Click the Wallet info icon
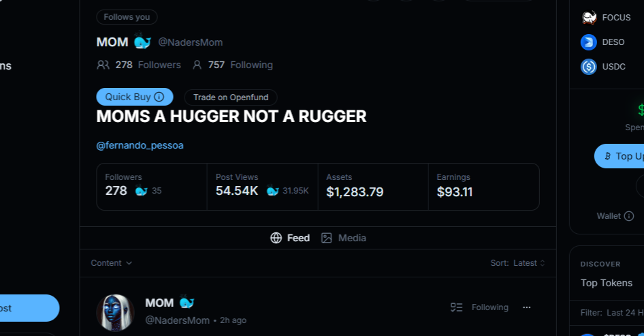 (629, 216)
